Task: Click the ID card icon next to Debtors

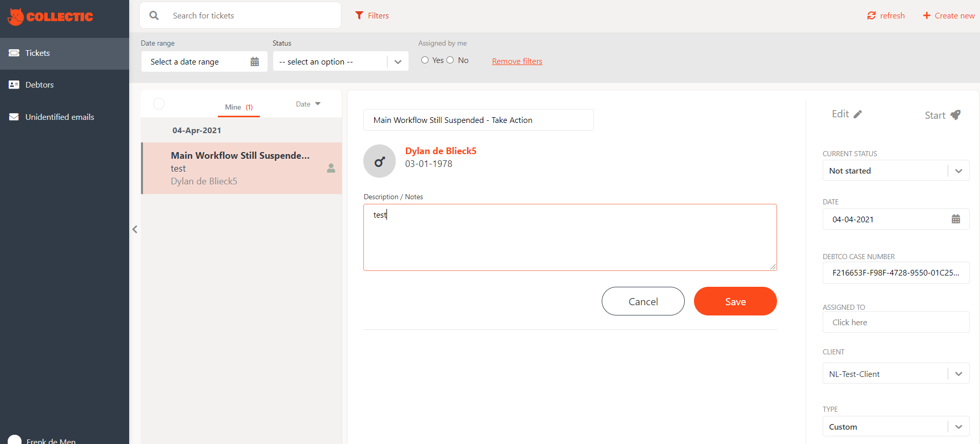Action: (14, 85)
